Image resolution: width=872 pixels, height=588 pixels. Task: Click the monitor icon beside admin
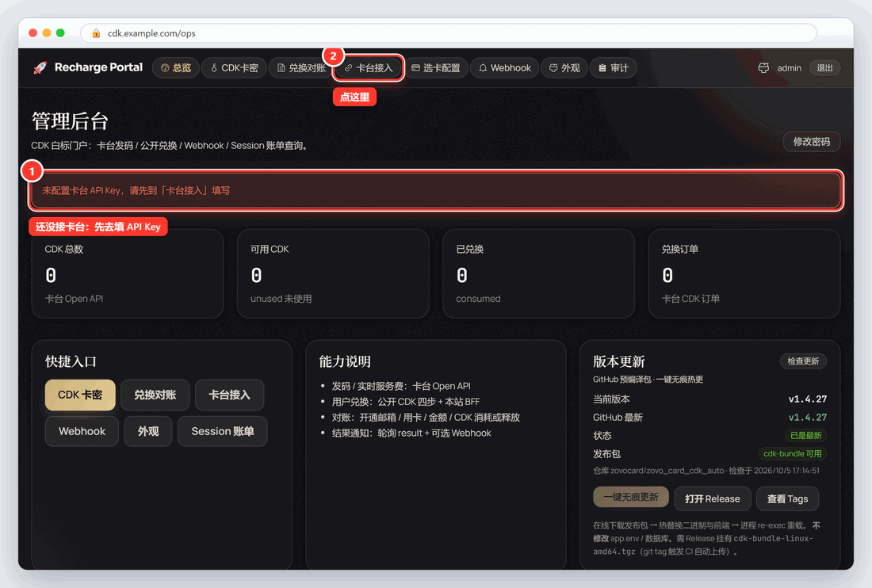click(x=763, y=68)
